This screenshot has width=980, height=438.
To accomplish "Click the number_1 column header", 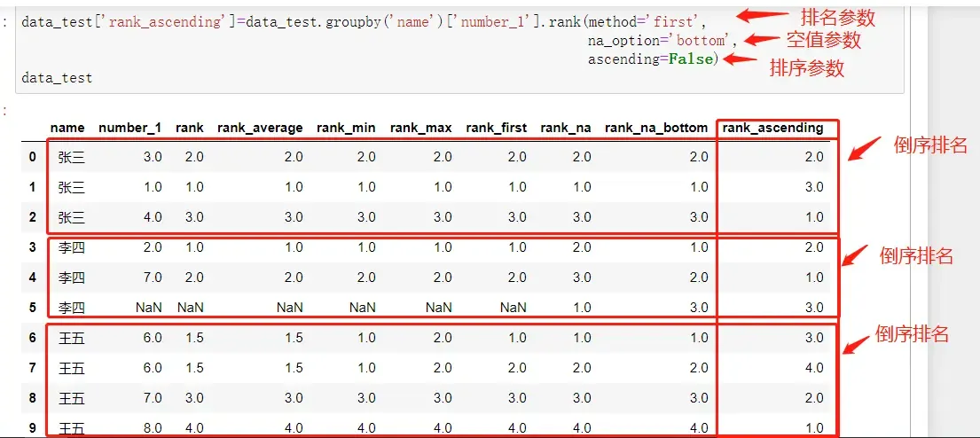I will [129, 128].
